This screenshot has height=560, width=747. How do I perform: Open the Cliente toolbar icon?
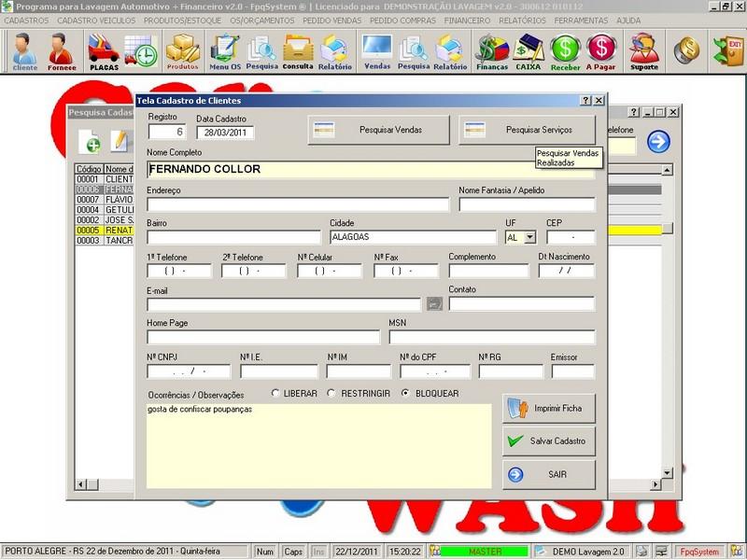coord(25,51)
